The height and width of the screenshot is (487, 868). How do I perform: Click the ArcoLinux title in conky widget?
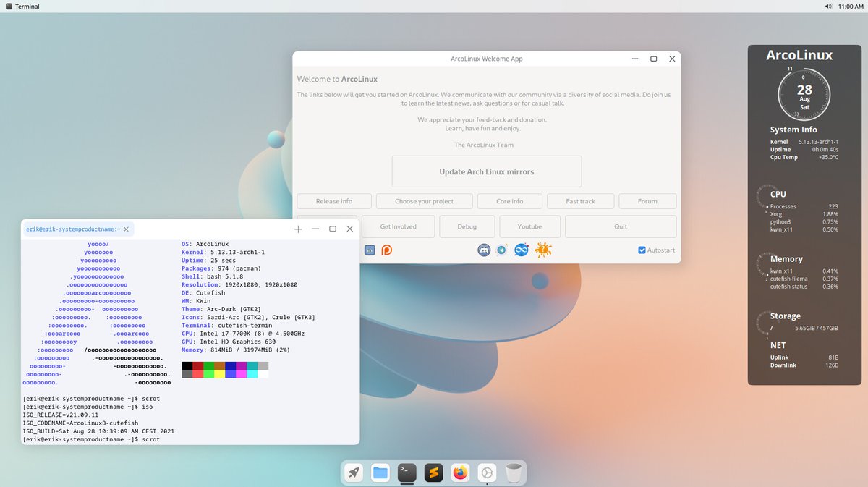799,55
